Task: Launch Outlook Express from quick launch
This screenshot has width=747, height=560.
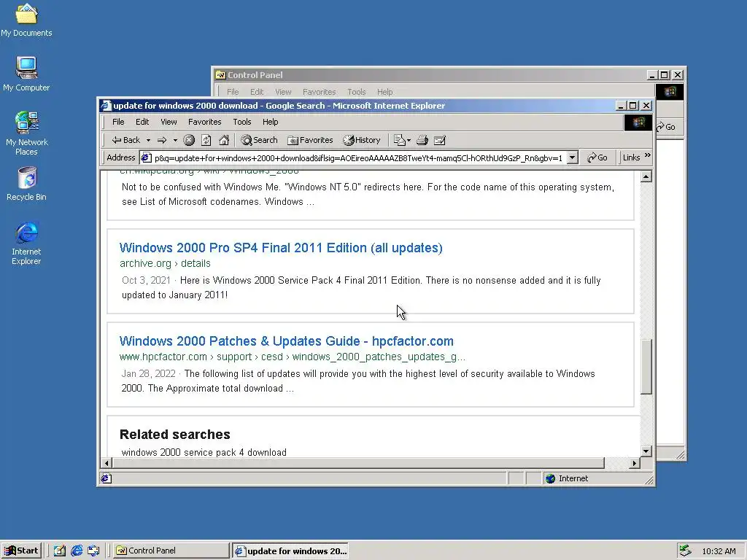Action: 93,551
